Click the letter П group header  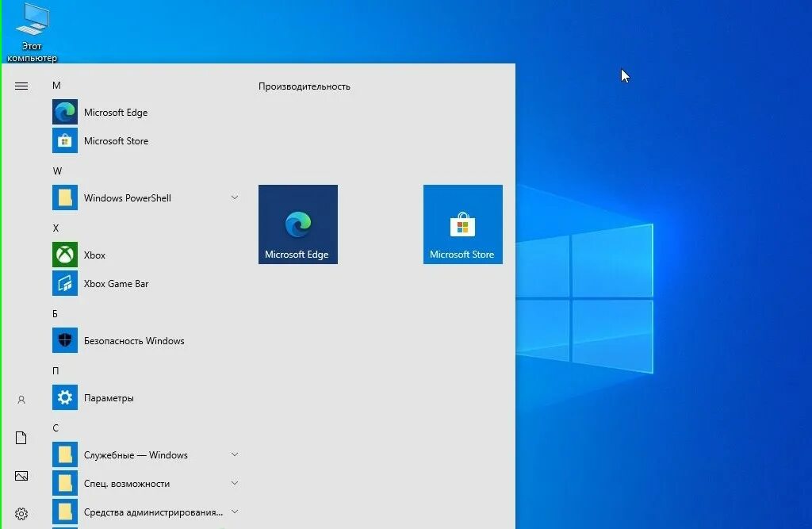pos(56,371)
